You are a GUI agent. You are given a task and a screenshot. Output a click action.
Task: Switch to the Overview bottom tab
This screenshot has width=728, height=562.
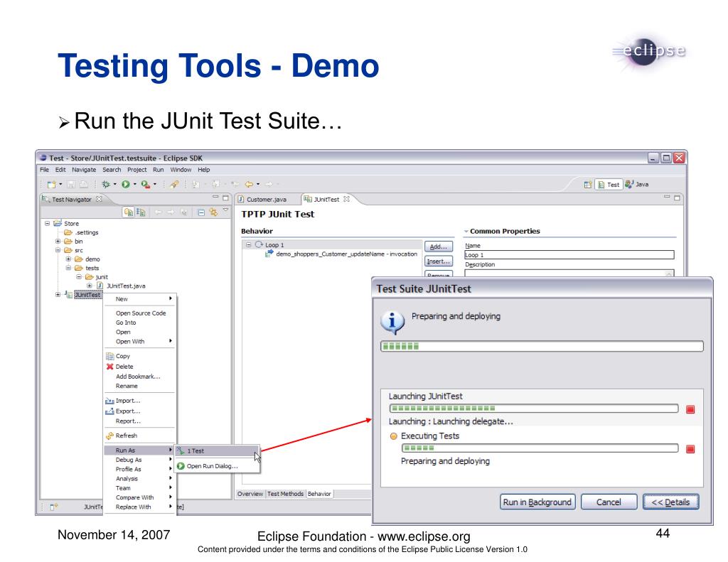(x=250, y=494)
